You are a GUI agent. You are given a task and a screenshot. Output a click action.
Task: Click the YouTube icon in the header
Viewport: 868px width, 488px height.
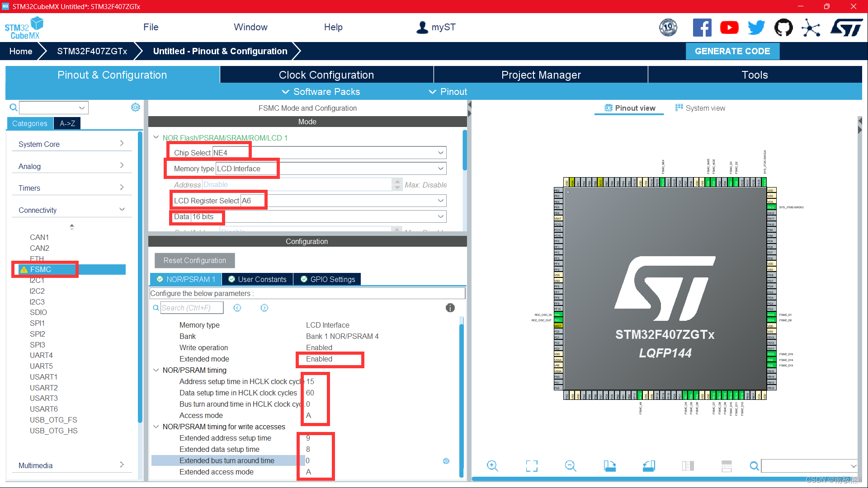(729, 27)
